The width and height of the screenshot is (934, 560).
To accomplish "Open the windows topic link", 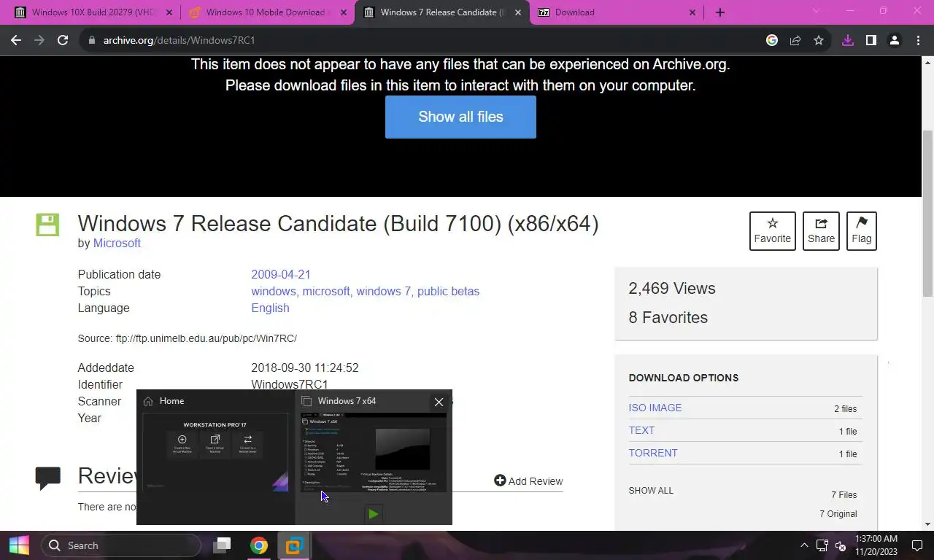I will (273, 291).
